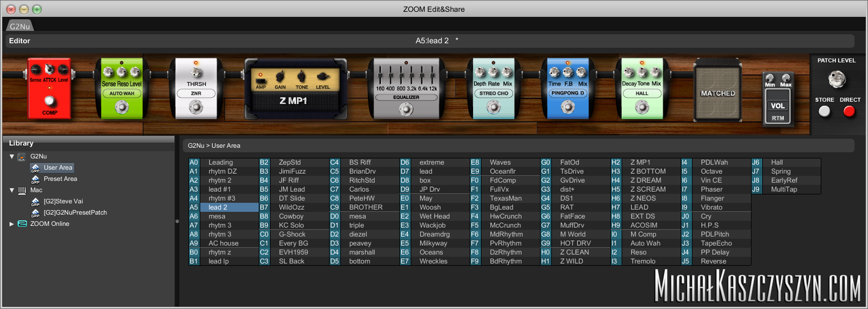This screenshot has width=868, height=309.
Task: Click the G2Nu device icon in Library
Action: pyautogui.click(x=23, y=156)
